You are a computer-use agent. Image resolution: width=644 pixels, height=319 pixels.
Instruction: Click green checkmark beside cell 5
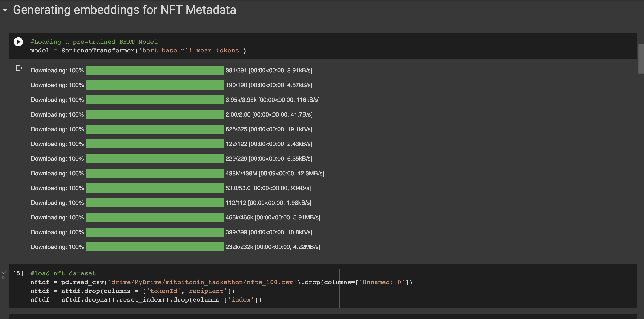tap(5, 272)
